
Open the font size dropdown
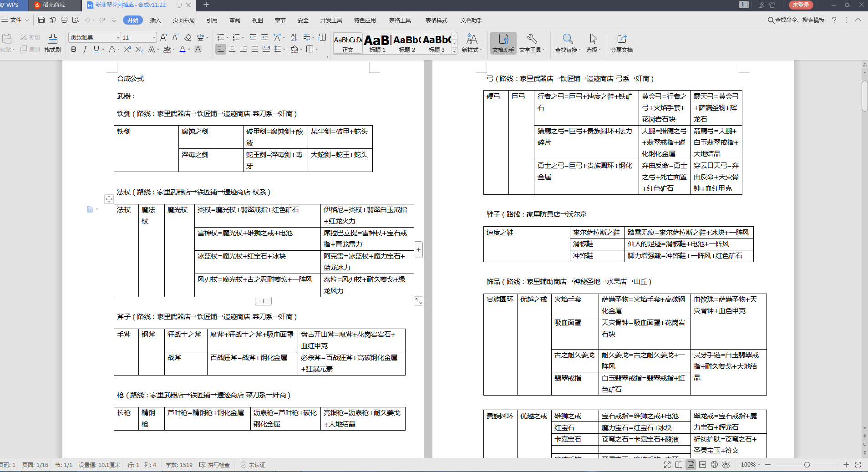click(154, 37)
